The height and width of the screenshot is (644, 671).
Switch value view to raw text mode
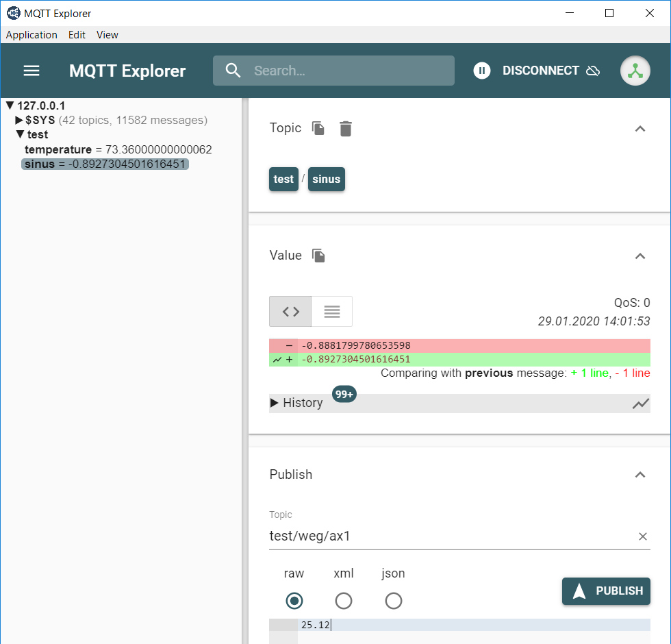(332, 311)
